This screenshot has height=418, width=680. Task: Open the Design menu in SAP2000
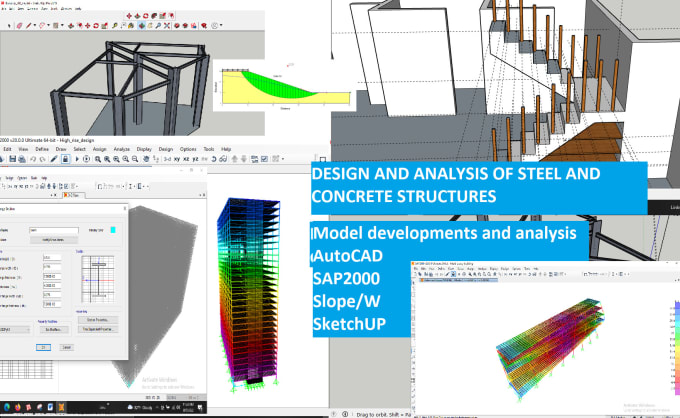tap(166, 149)
